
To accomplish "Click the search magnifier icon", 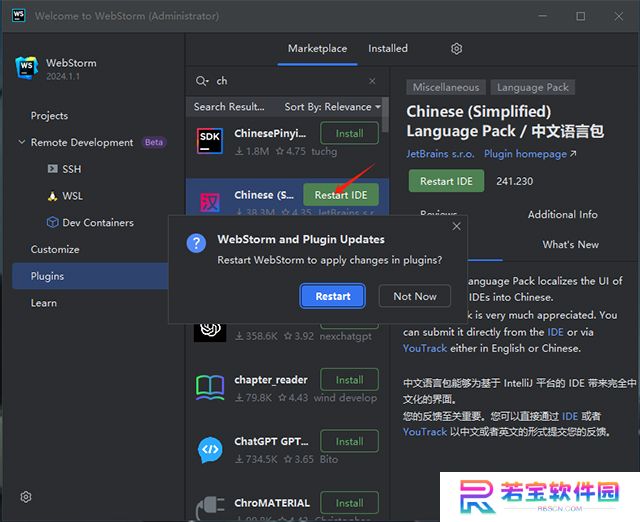I will (201, 81).
